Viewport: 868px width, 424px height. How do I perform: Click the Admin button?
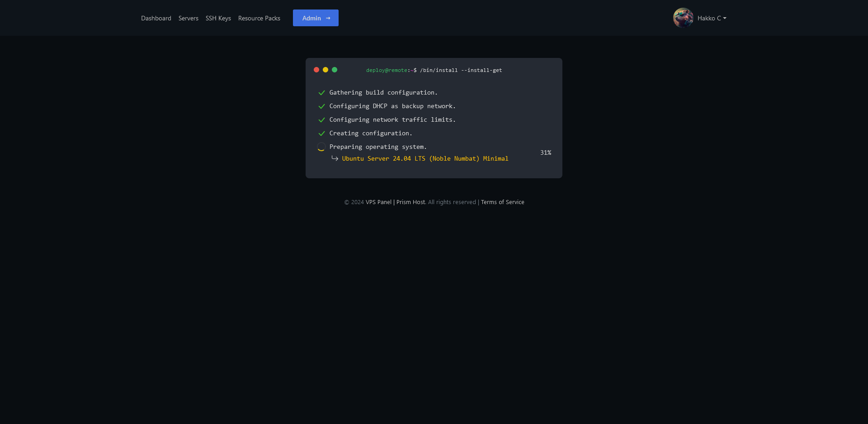[316, 18]
